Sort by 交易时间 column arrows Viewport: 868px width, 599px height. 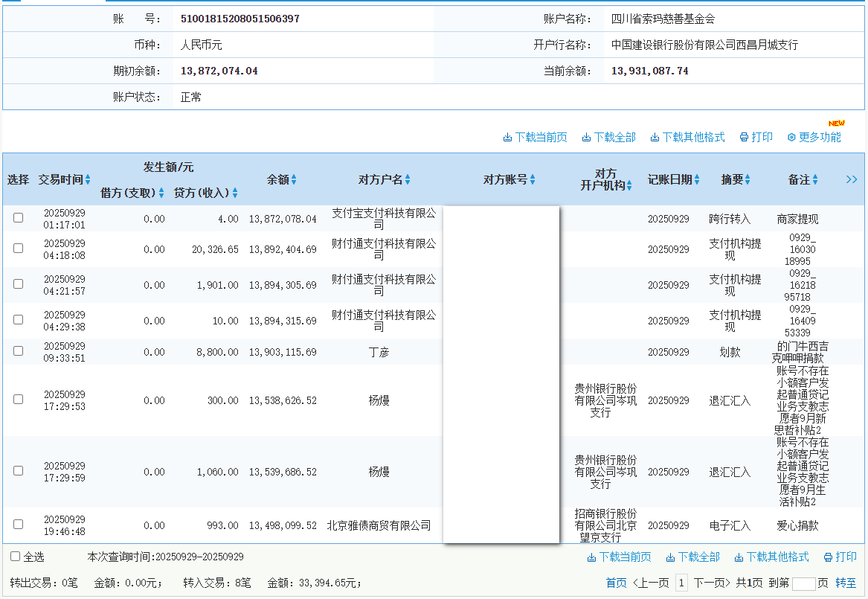pyautogui.click(x=88, y=180)
